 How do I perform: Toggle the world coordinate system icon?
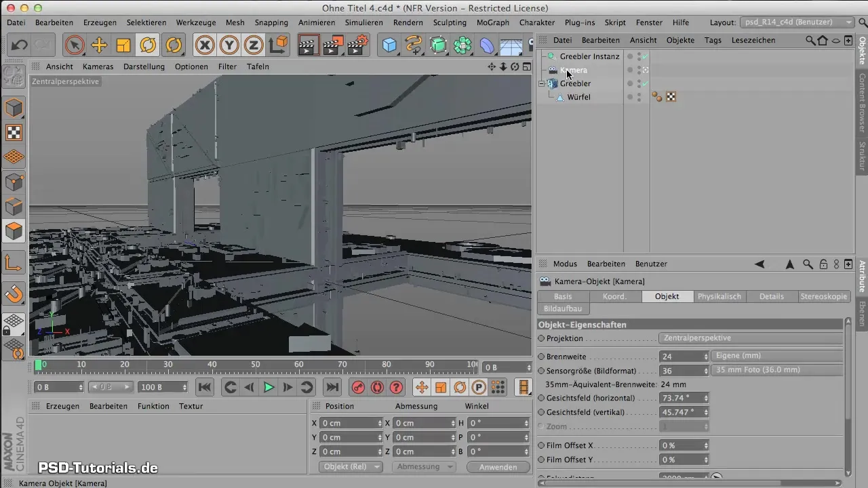279,45
